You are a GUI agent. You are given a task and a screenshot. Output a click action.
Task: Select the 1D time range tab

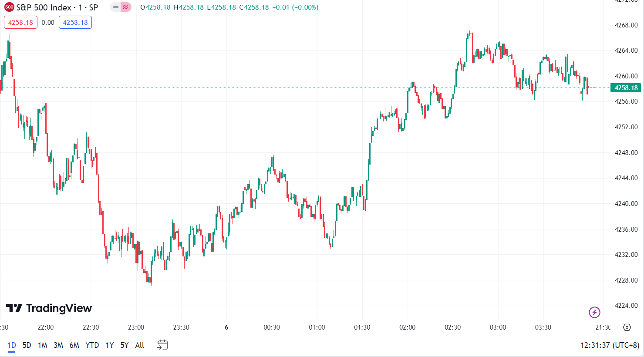pyautogui.click(x=12, y=345)
